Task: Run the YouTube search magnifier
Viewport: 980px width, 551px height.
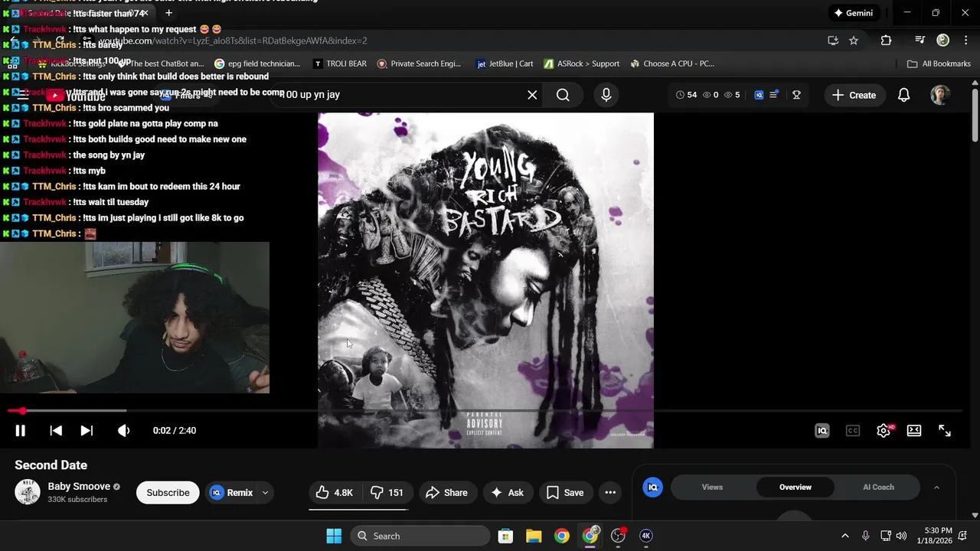Action: click(563, 95)
